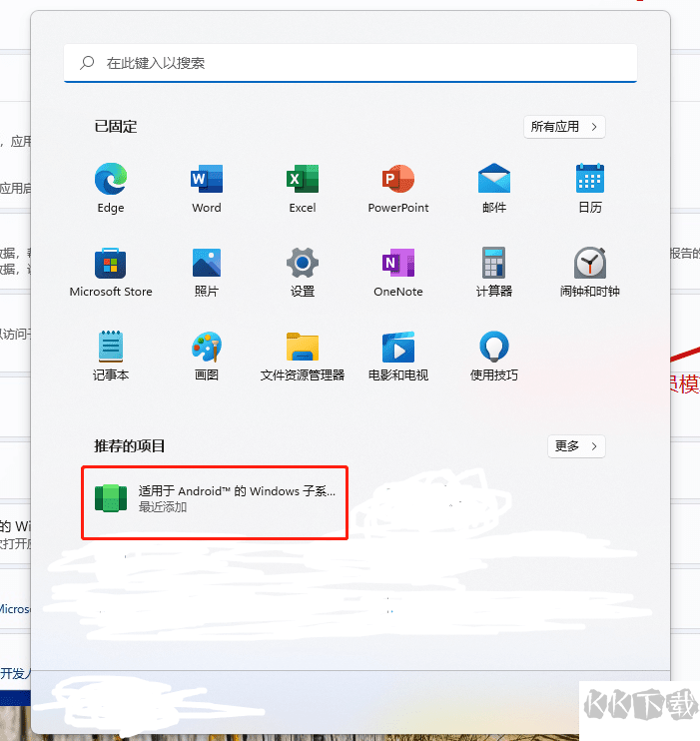This screenshot has width=700, height=741.
Task: Start PowerPoint from Start menu
Action: coord(398,179)
